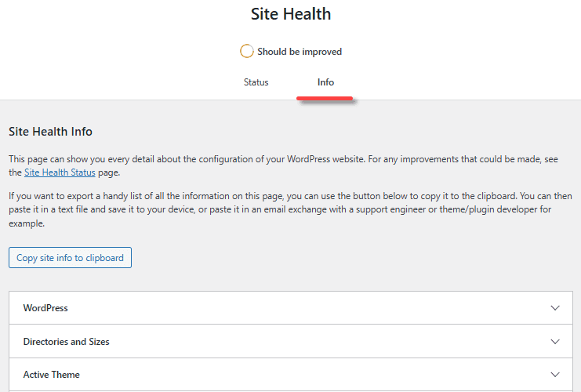Screen dimensions: 581x392
Task: Click empty middle area of WordPress accordion row
Action: pos(298,308)
